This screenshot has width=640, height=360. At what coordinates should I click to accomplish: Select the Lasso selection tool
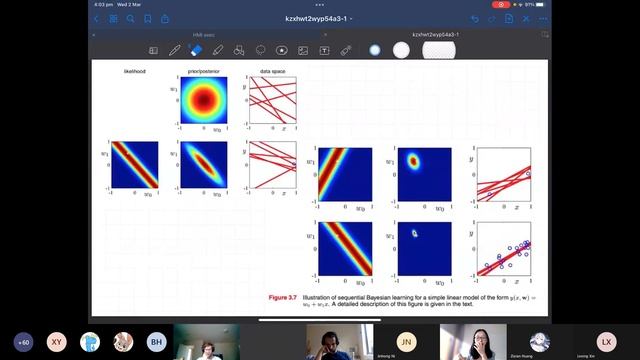[260, 50]
